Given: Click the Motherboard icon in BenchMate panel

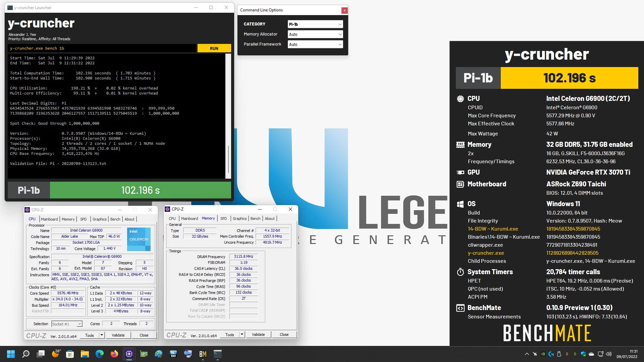Looking at the screenshot, I should [x=460, y=184].
